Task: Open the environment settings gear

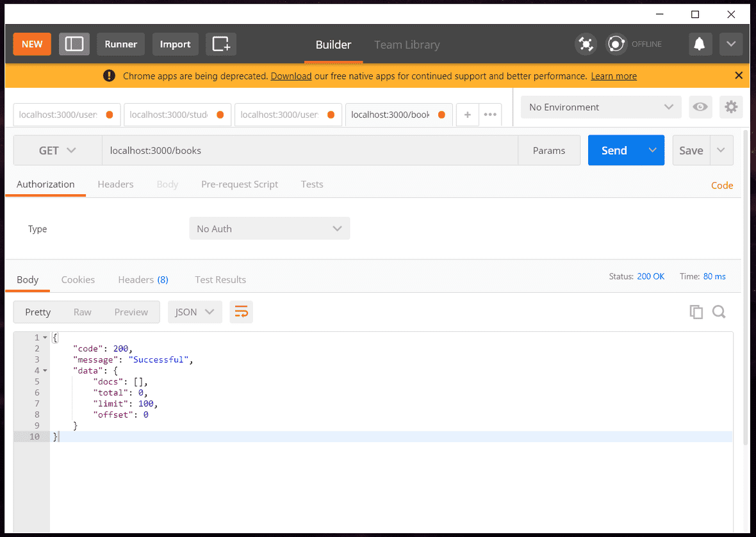Action: 731,107
